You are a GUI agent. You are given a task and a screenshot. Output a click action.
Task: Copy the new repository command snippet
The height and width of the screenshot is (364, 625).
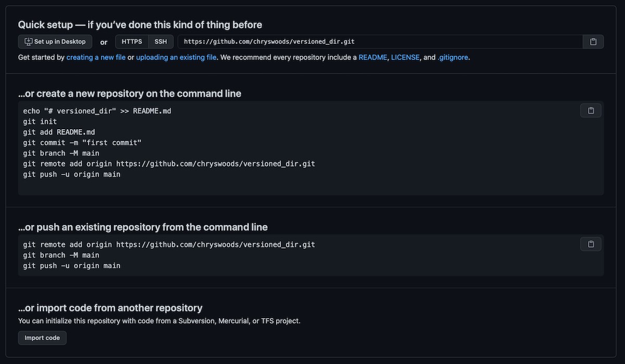[591, 110]
